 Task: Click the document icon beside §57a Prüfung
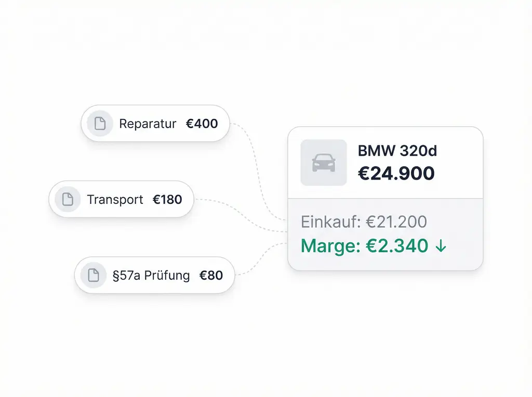pyautogui.click(x=94, y=275)
